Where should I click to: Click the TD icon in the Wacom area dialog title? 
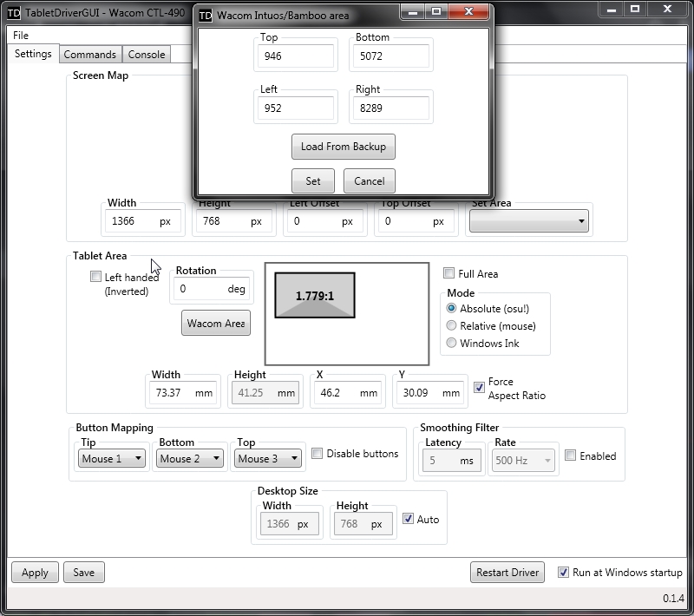pos(206,16)
